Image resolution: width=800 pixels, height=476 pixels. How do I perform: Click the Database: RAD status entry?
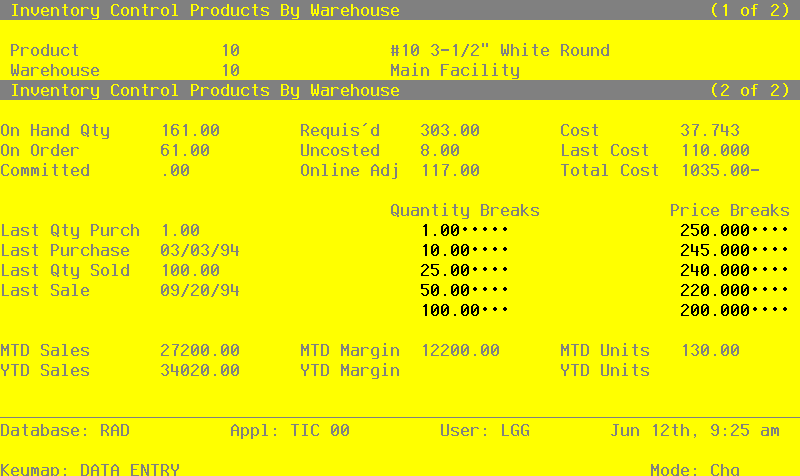65,430
